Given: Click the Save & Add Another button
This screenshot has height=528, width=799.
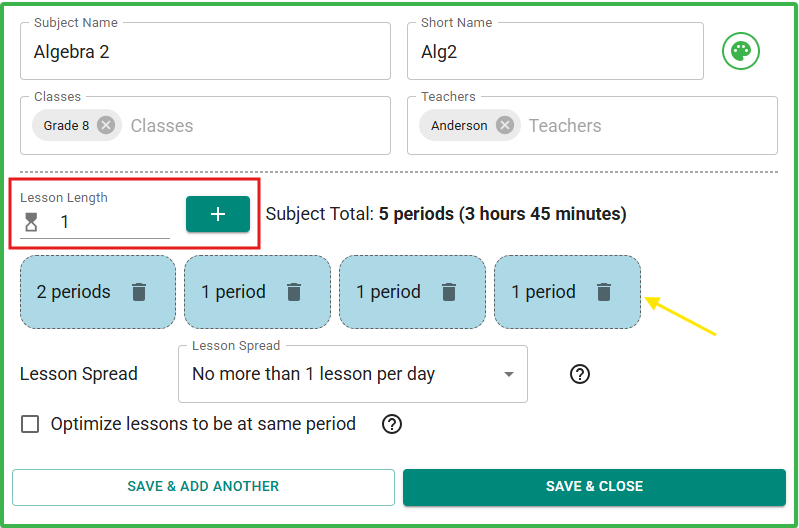Looking at the screenshot, I should click(x=203, y=487).
